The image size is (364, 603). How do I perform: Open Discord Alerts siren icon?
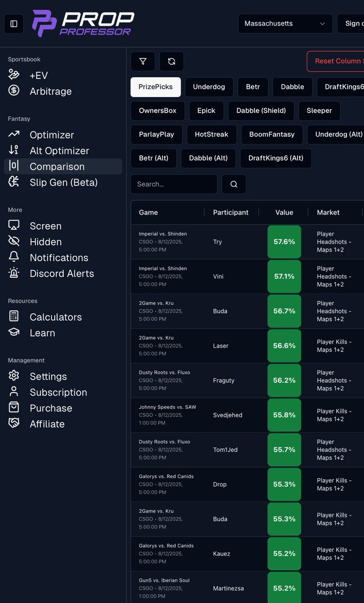tap(14, 273)
